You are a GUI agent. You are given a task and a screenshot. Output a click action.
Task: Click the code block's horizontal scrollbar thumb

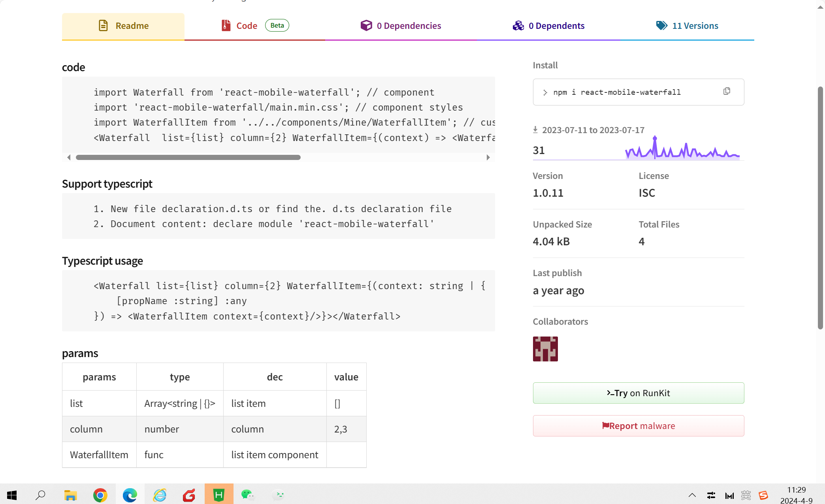point(188,157)
